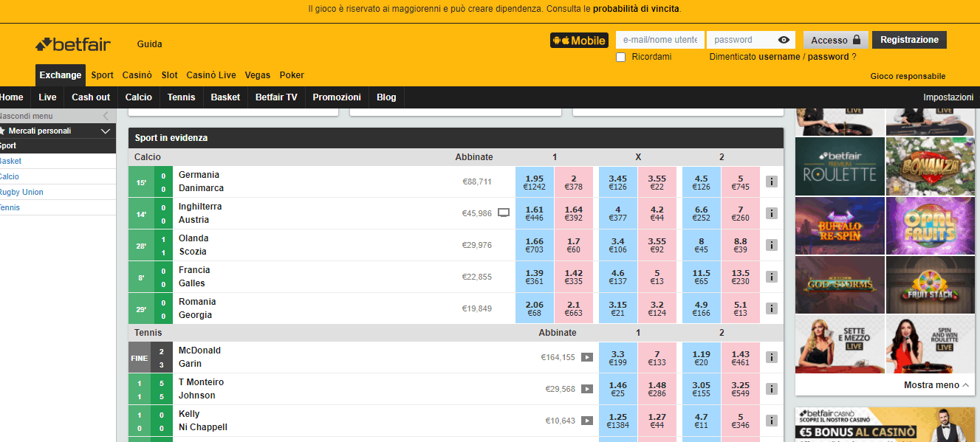Lay Georgia at 5.1 odds
Viewport: 980px width, 442px height.
(x=741, y=309)
